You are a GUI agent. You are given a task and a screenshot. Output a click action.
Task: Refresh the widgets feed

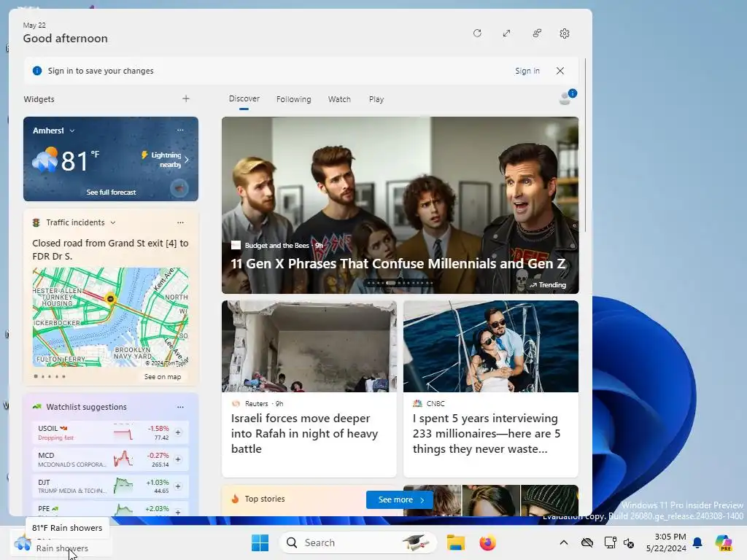pyautogui.click(x=477, y=34)
